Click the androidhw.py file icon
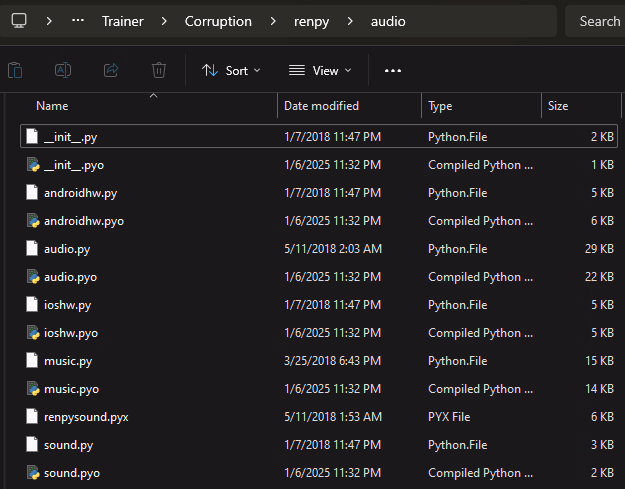 pyautogui.click(x=32, y=192)
